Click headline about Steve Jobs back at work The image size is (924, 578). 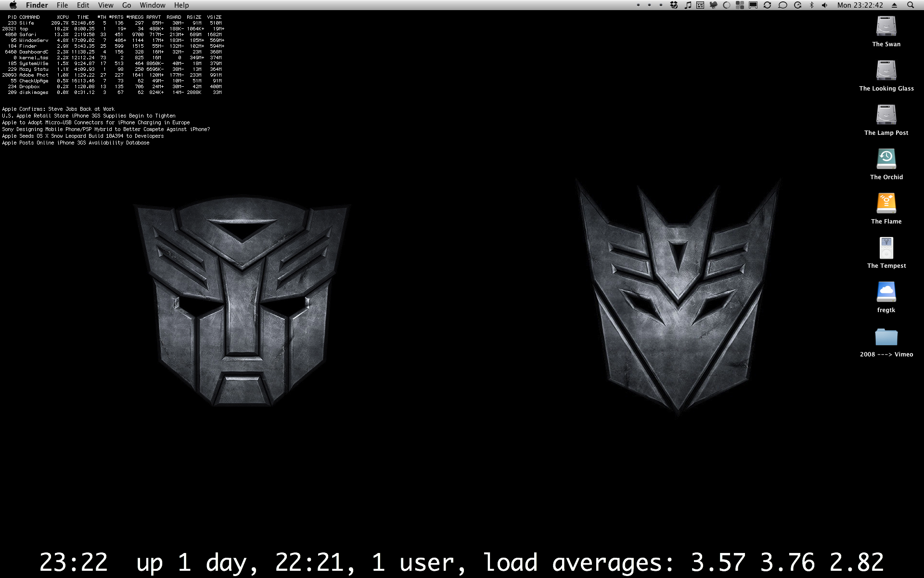point(58,109)
